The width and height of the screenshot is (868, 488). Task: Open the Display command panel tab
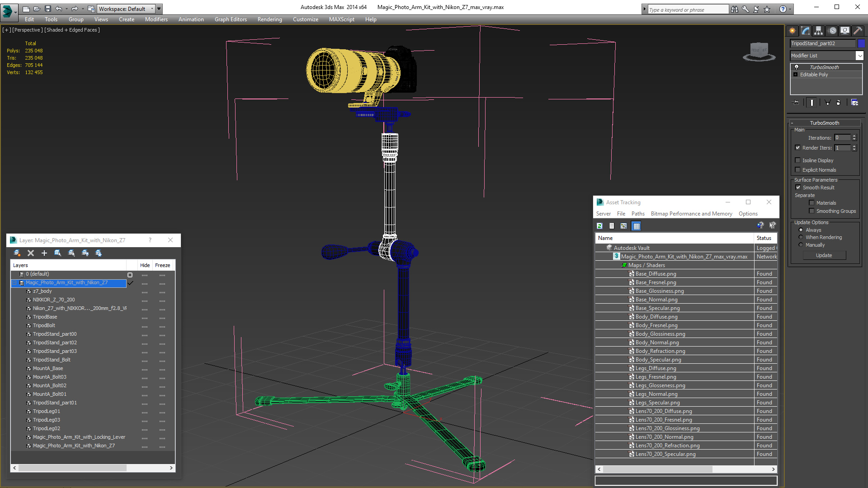pos(844,31)
